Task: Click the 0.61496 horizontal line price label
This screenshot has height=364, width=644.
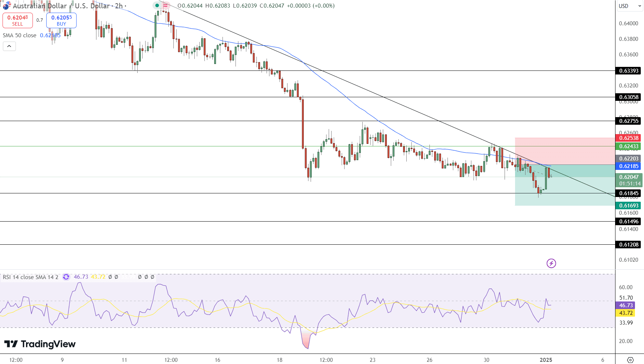Action: (x=629, y=222)
